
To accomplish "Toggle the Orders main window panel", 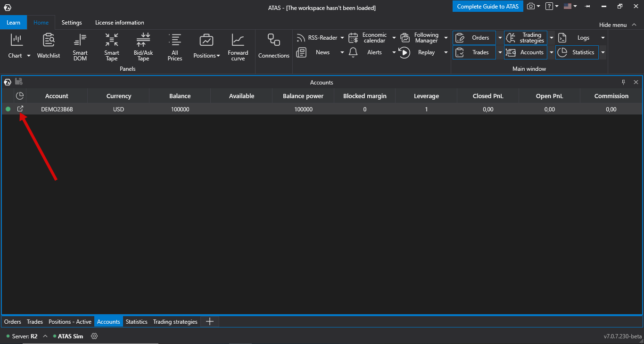I will (474, 38).
